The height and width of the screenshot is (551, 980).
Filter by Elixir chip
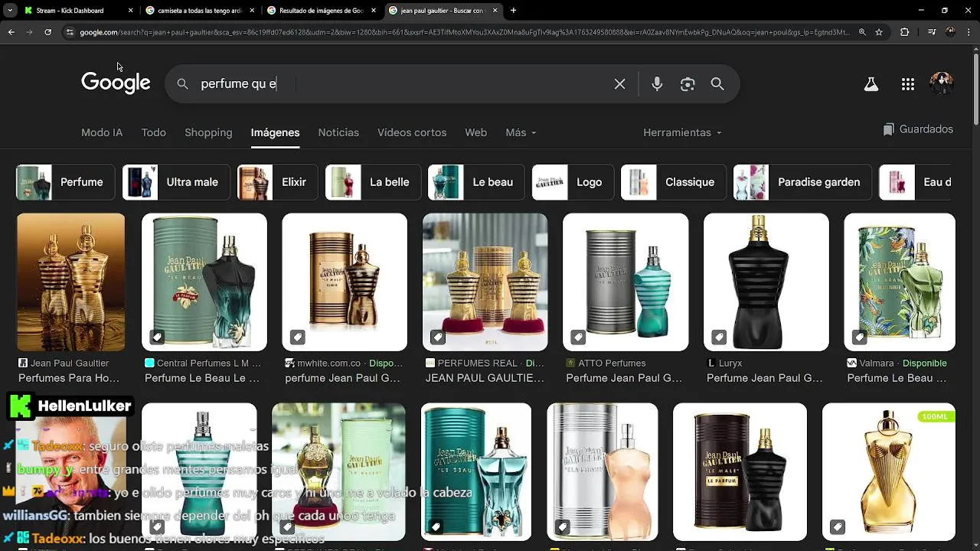[277, 182]
